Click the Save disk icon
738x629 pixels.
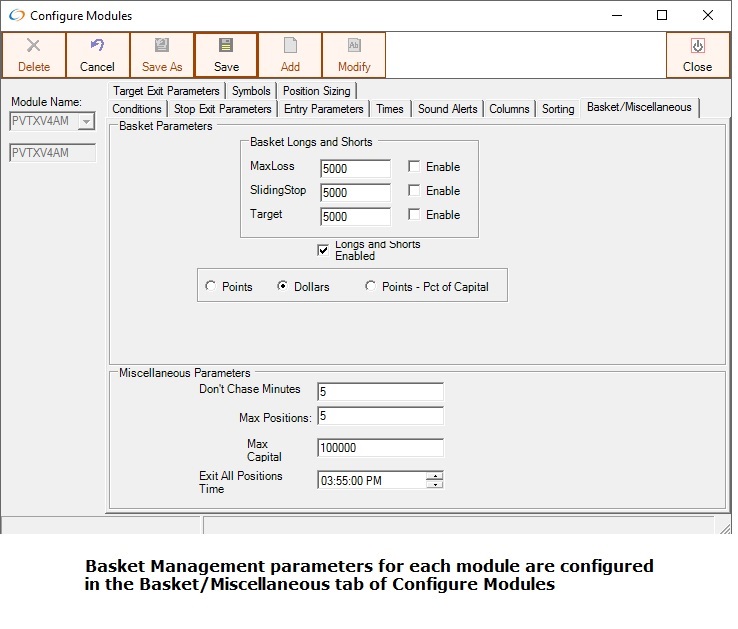coord(226,46)
